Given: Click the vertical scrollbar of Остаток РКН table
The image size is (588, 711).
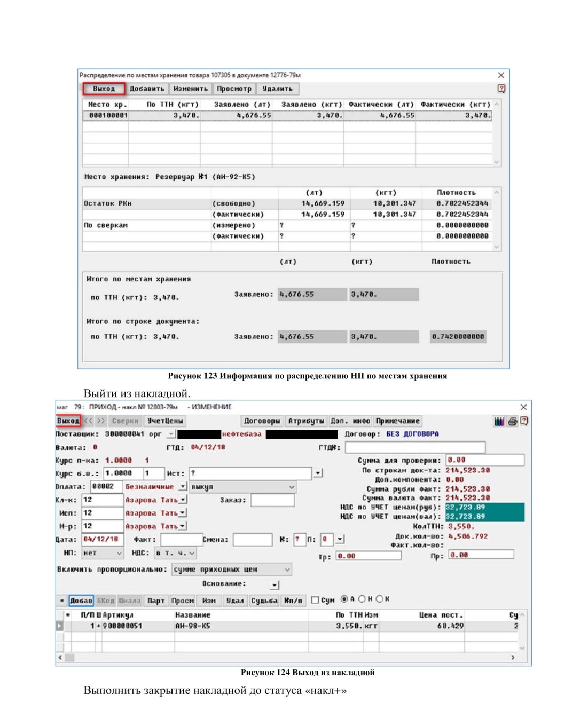Looking at the screenshot, I should click(x=497, y=219).
